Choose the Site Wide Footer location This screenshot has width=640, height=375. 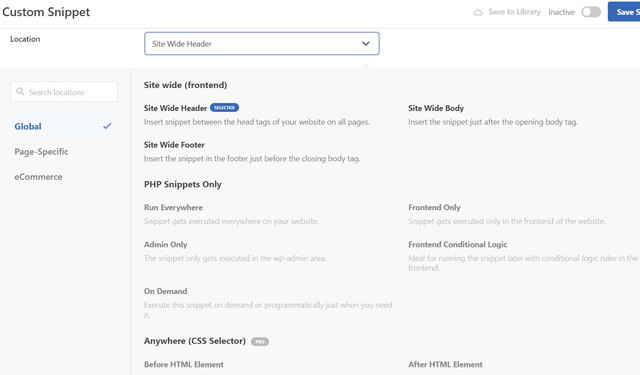[x=174, y=145]
